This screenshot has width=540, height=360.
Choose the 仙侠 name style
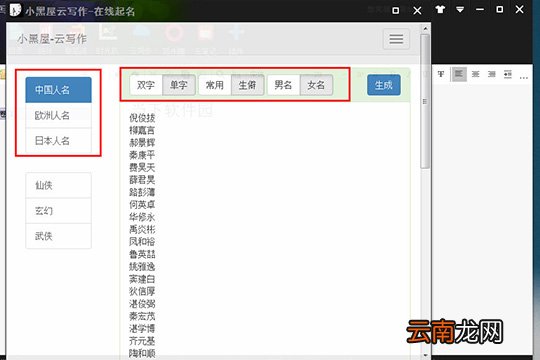(59, 185)
